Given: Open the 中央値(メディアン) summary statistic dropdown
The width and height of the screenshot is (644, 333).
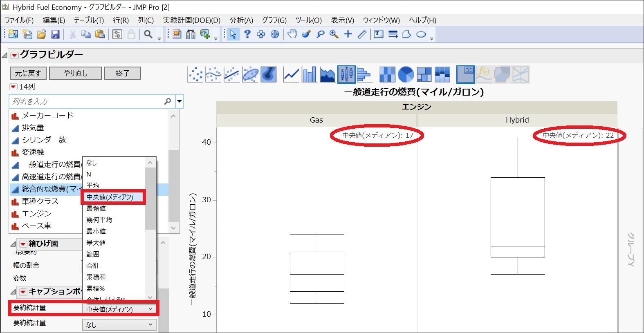Looking at the screenshot, I should pos(119,309).
